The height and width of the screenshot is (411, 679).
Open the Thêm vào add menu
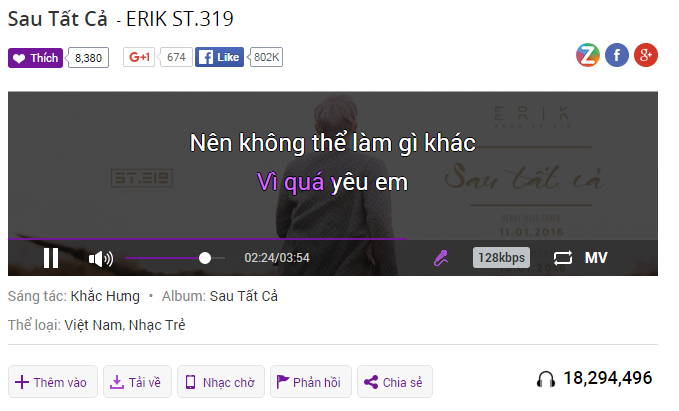[x=52, y=382]
